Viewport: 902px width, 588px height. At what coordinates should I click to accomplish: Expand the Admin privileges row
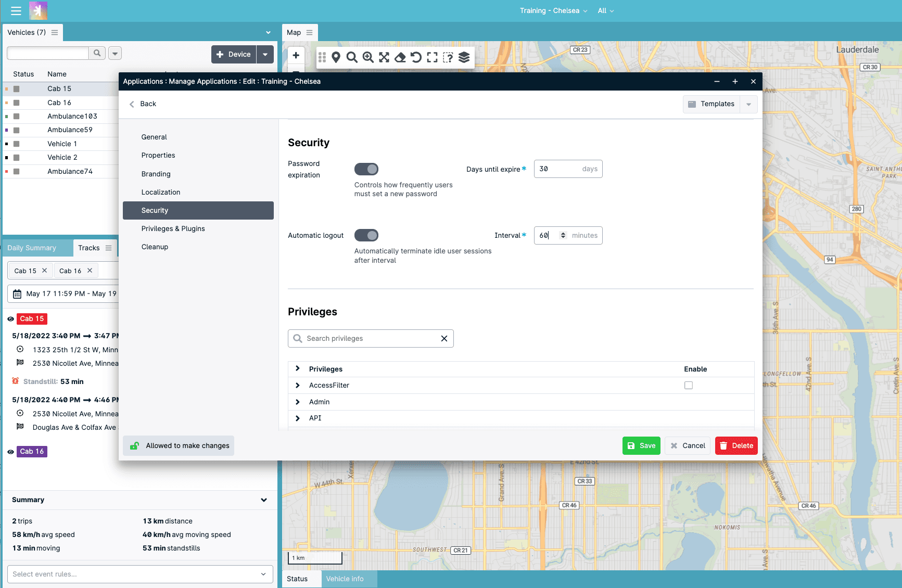pos(298,402)
